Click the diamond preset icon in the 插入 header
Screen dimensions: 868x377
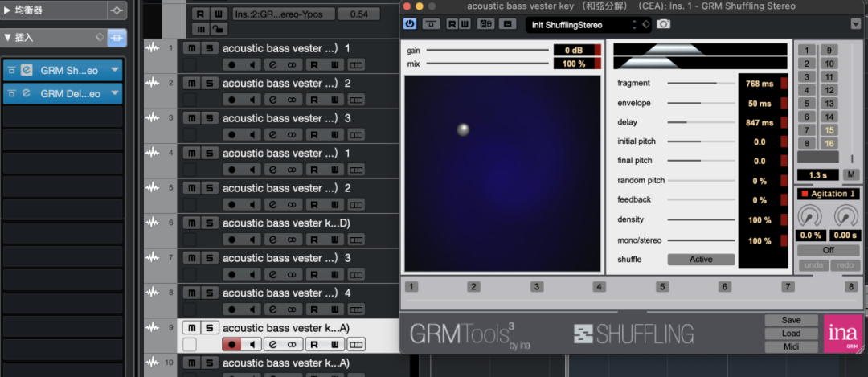(x=100, y=38)
